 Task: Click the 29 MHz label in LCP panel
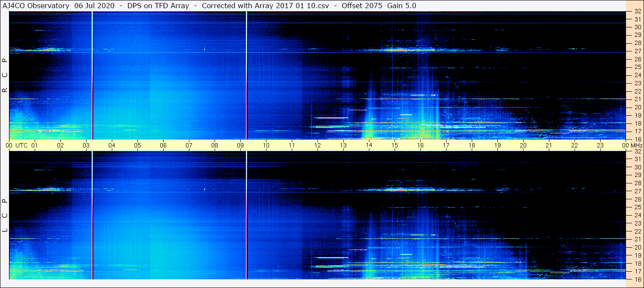[x=637, y=175]
